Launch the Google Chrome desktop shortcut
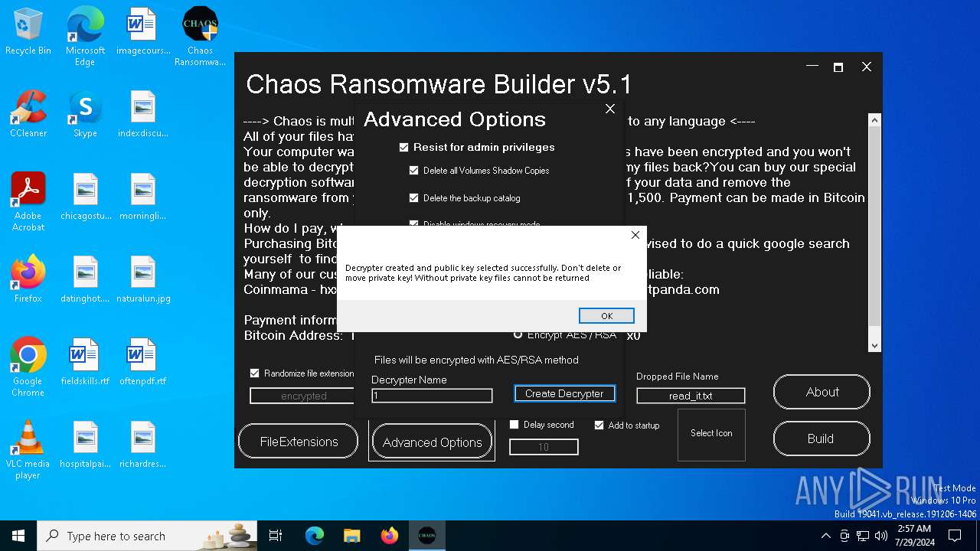980x551 pixels. coord(28,367)
